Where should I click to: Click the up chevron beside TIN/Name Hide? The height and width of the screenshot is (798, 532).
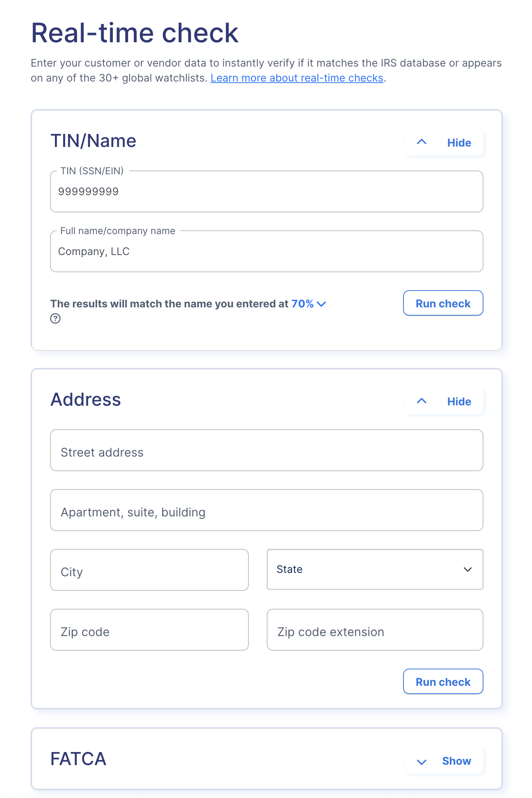421,142
